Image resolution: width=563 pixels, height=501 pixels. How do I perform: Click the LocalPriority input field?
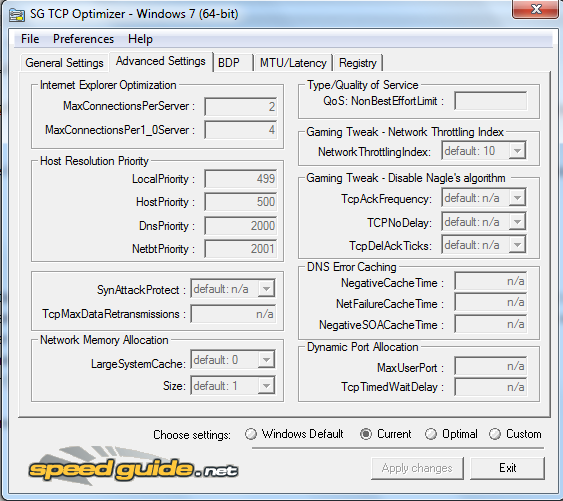(241, 178)
